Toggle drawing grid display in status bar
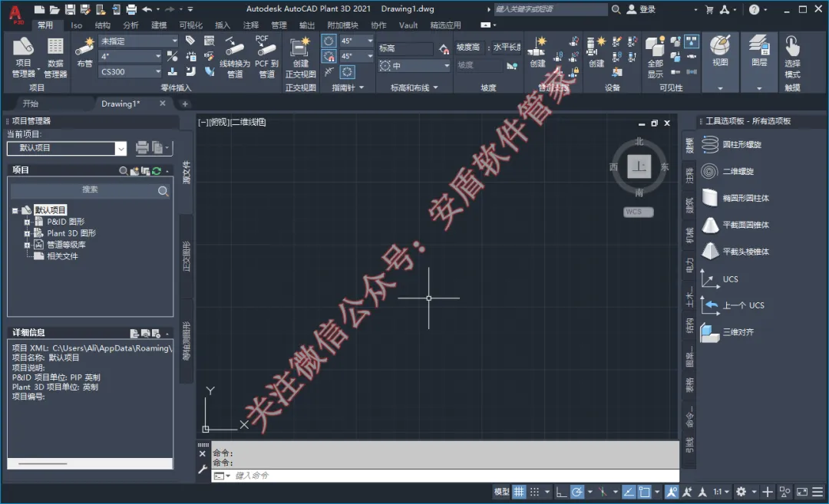Screen dimensions: 829x504 pos(519,492)
